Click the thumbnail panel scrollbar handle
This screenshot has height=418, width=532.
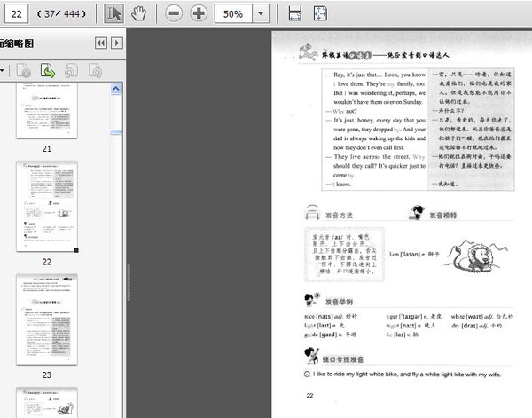[x=115, y=132]
